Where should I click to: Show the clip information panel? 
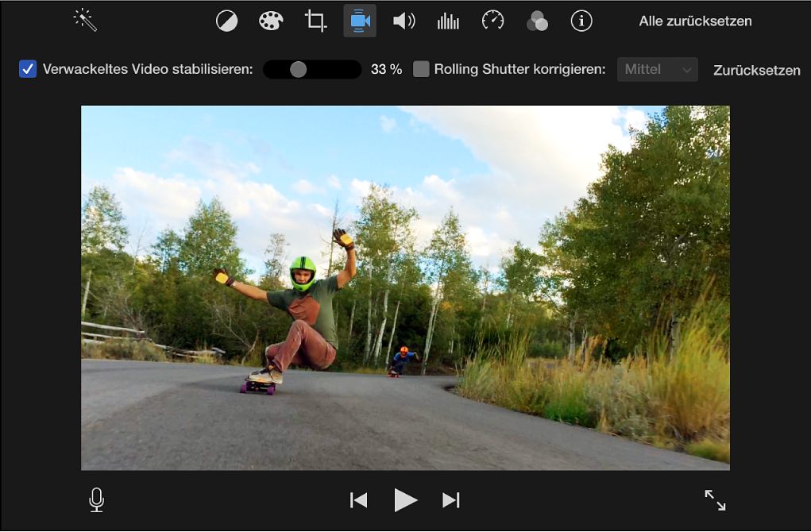pyautogui.click(x=581, y=21)
